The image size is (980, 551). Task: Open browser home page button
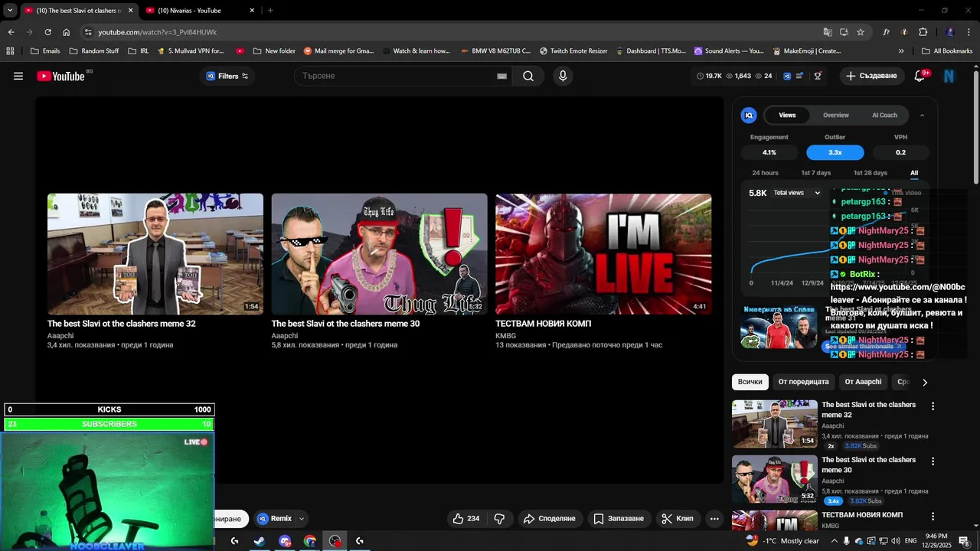pyautogui.click(x=66, y=32)
